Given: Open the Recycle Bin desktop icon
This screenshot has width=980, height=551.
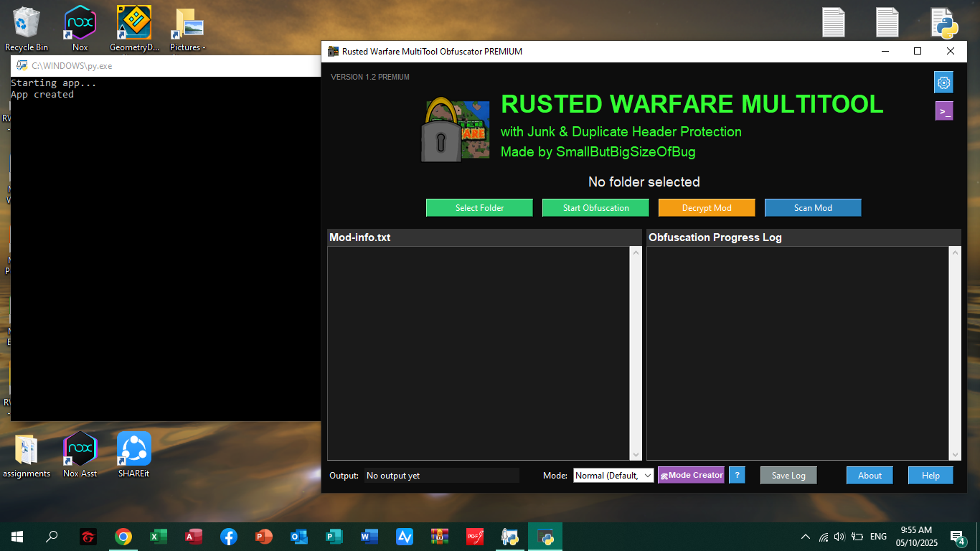Looking at the screenshot, I should [27, 29].
